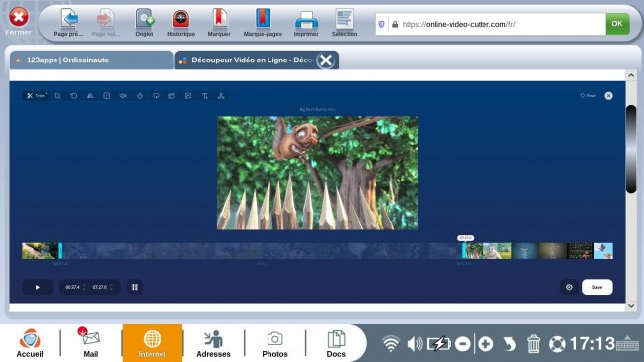Click Reset in the editor header
Screen dimensions: 644x362
point(588,96)
